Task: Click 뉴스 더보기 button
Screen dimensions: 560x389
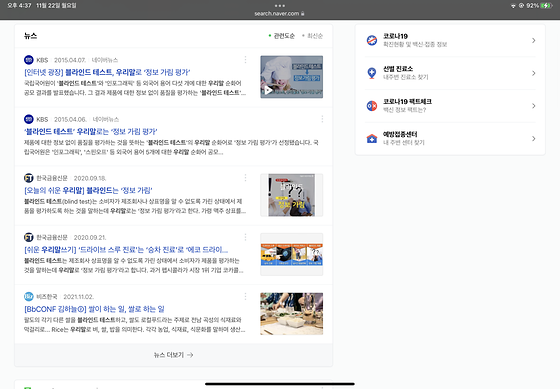Action: [174, 355]
